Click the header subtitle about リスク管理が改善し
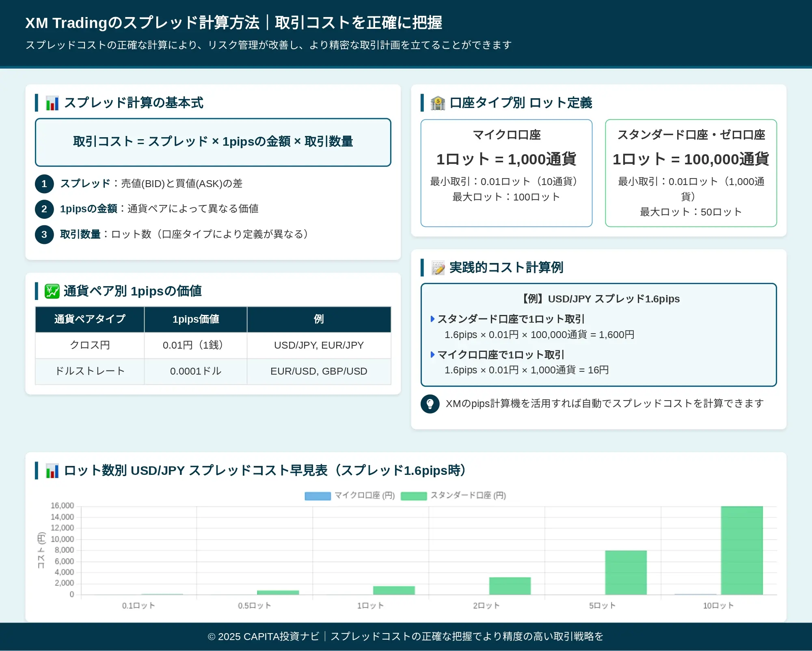 [268, 45]
